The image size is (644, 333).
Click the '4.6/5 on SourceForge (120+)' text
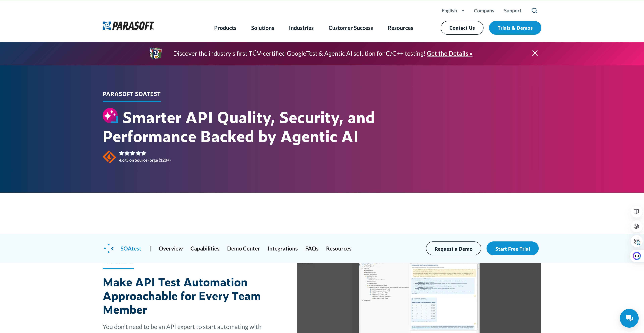(x=145, y=160)
